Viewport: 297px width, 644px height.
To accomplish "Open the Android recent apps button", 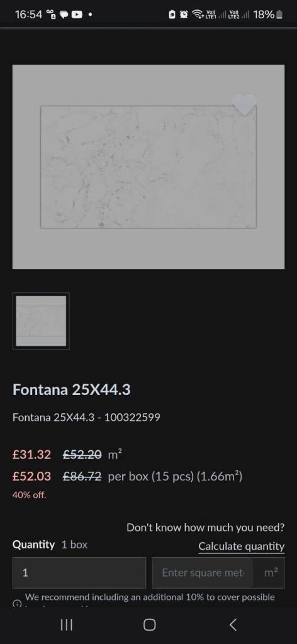I will pos(67,625).
